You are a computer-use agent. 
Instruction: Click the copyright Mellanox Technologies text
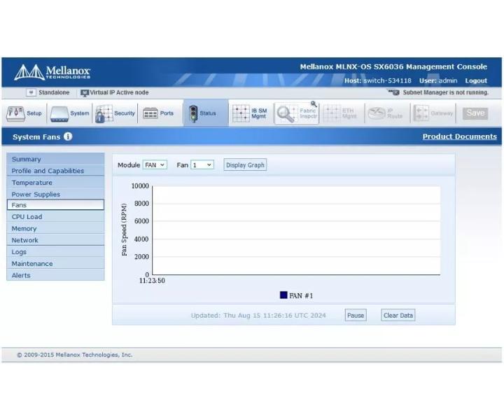coord(75,355)
